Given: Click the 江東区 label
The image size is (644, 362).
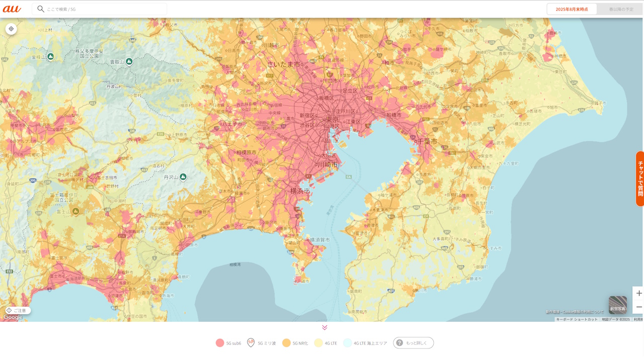Looking at the screenshot, I should (353, 121).
